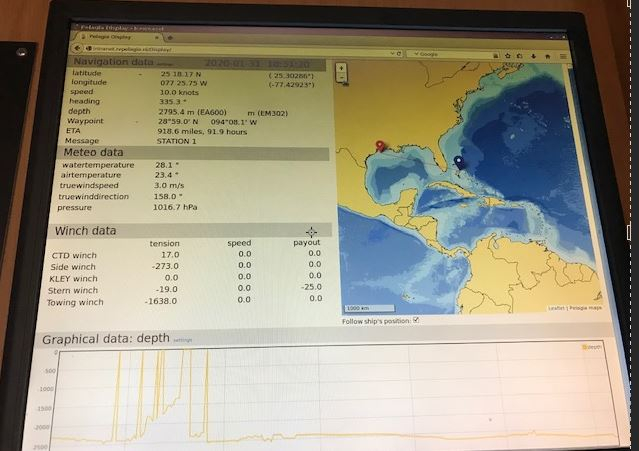Click the Leaflet attribution link on map

(555, 308)
